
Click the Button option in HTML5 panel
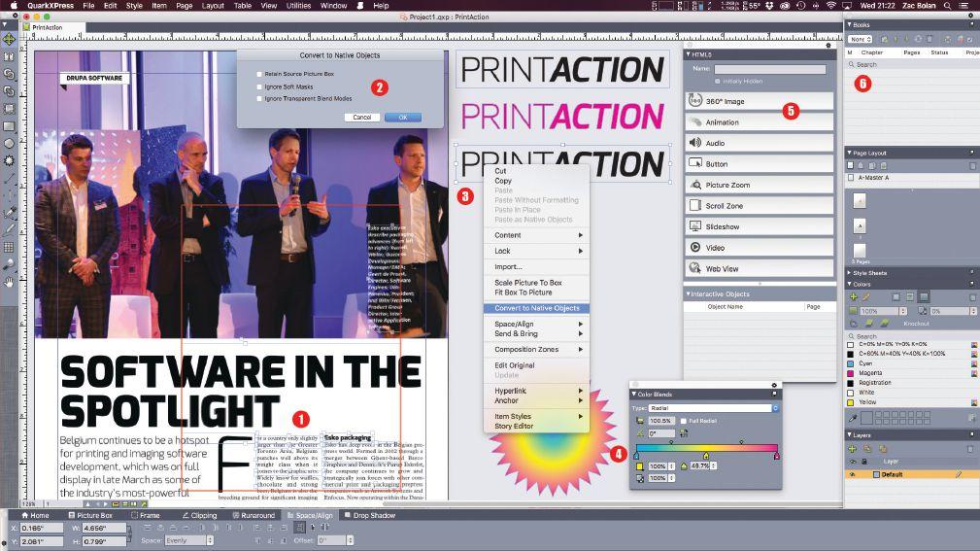(x=760, y=164)
